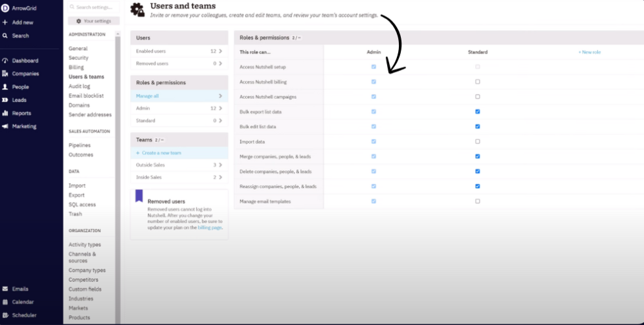Enable Standard Access Nutshell campaigns checkbox
Image resolution: width=644 pixels, height=325 pixels.
(477, 97)
